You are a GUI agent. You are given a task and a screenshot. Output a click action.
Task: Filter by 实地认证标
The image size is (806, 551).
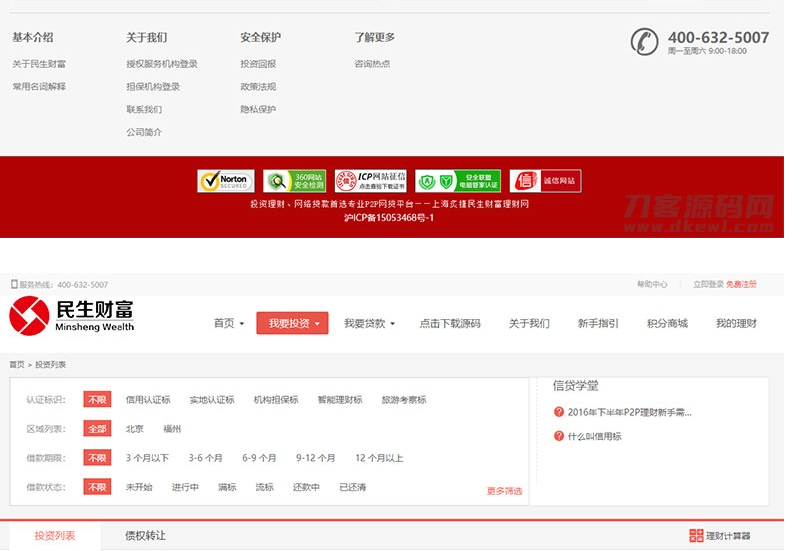click(x=212, y=399)
